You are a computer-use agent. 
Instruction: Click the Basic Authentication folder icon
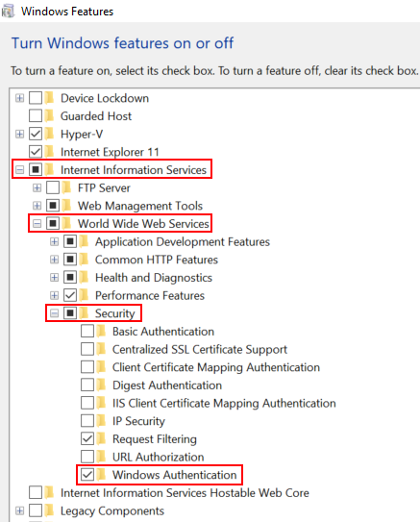(x=102, y=332)
